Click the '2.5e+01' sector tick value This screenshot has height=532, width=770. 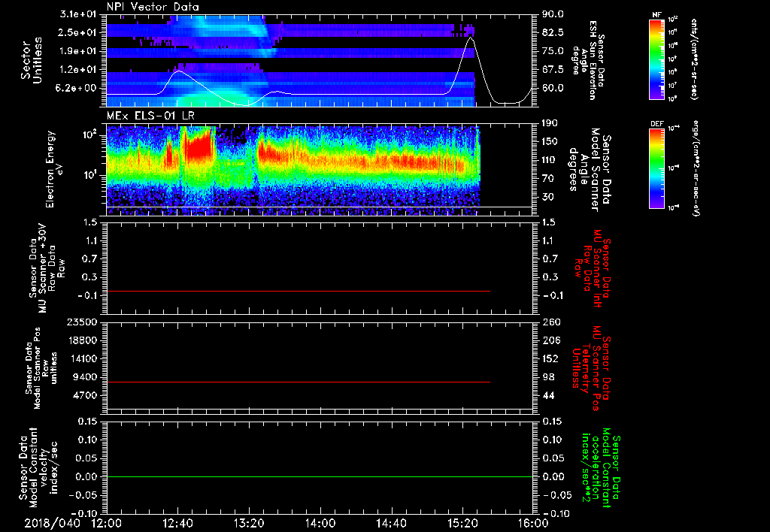pos(77,32)
